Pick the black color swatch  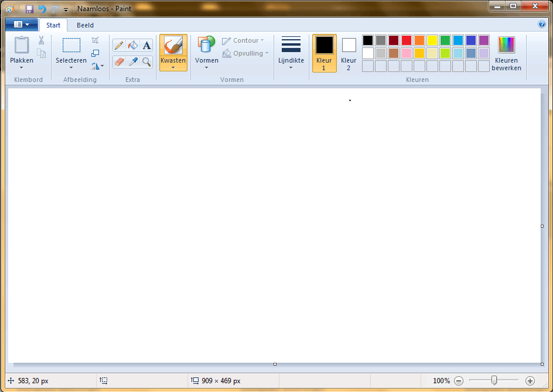[x=367, y=40]
